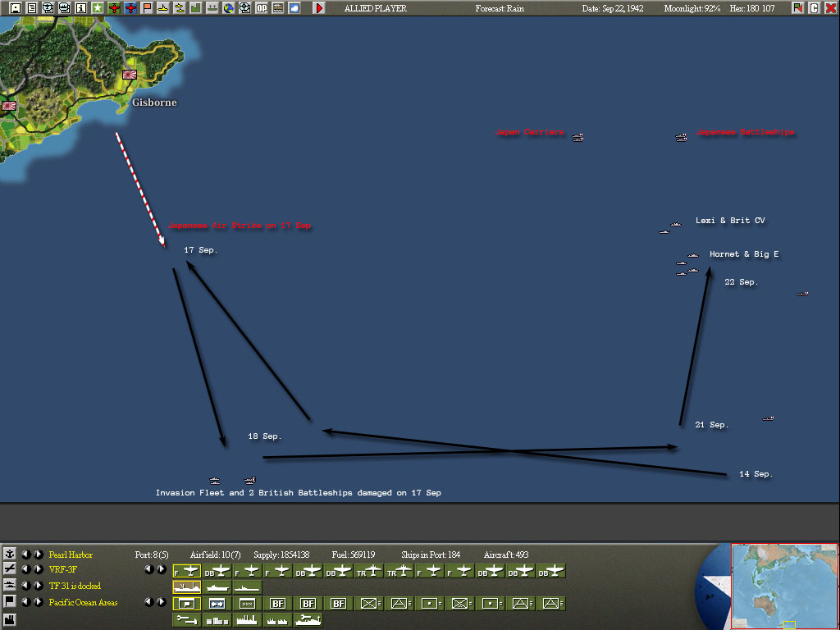Open the VRF-3F air unit link
This screenshot has width=840, height=630.
coord(62,569)
